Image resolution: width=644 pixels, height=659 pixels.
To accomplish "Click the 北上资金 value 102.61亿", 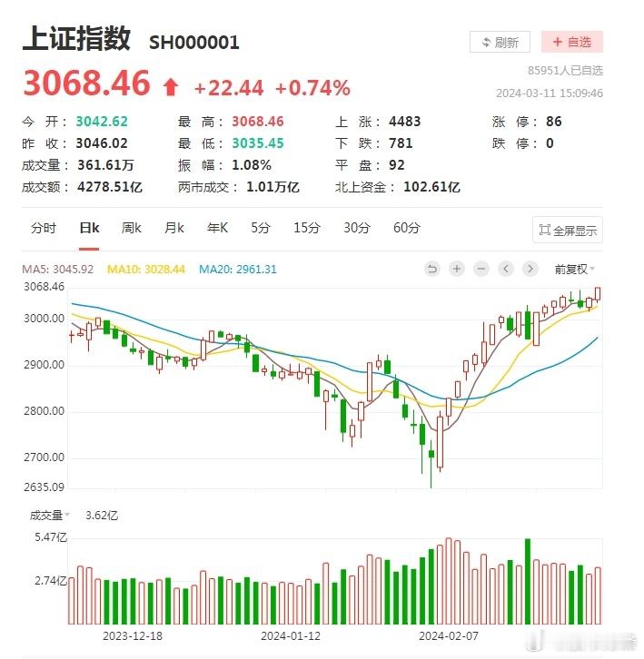I will tap(432, 187).
